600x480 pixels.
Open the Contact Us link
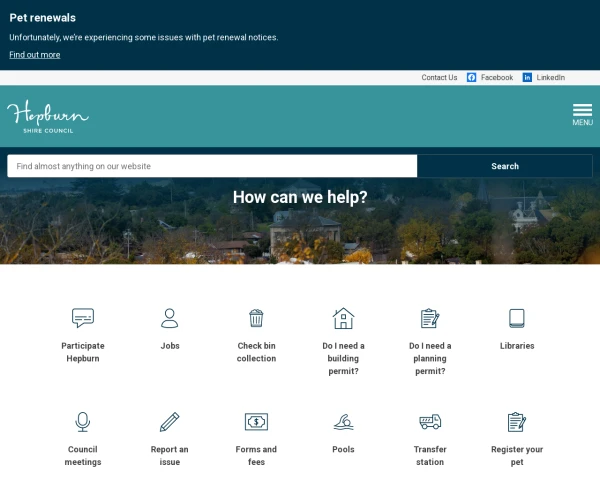(439, 77)
